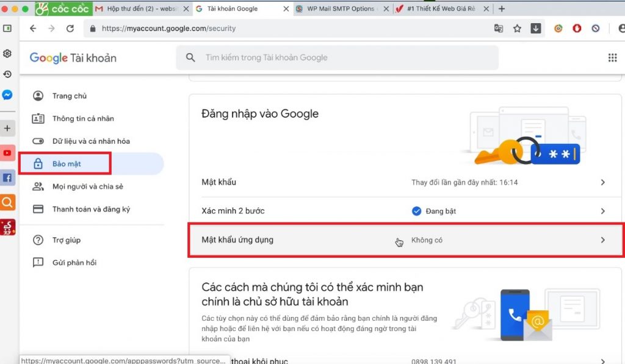This screenshot has height=364, width=625.
Task: Open Messenger from the browser sidebar
Action: point(7,95)
